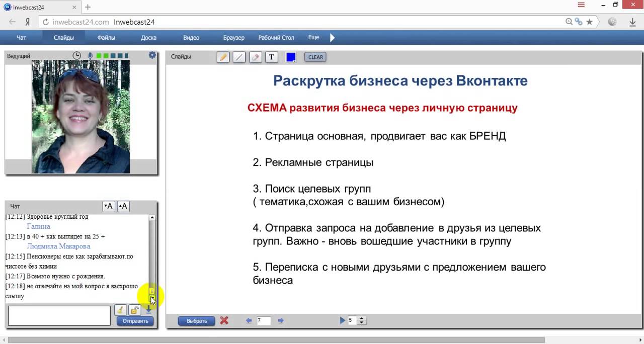
Task: Go to previous slide arrow
Action: [249, 320]
